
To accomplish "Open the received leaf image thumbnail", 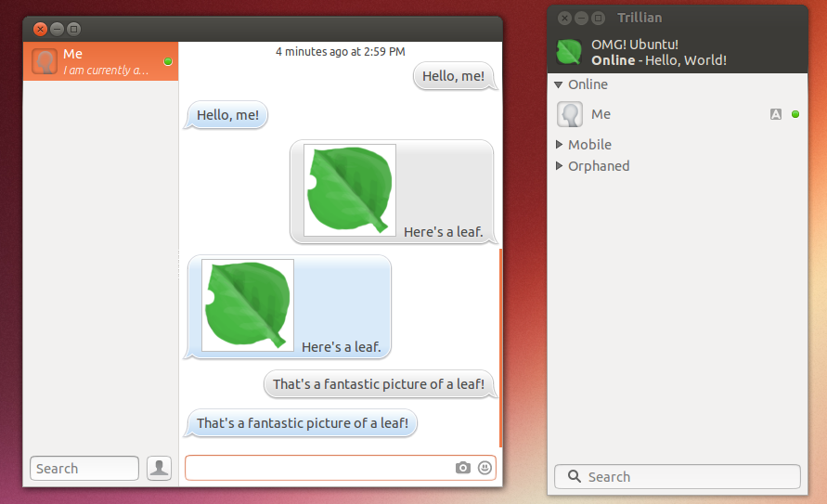I will tap(248, 304).
